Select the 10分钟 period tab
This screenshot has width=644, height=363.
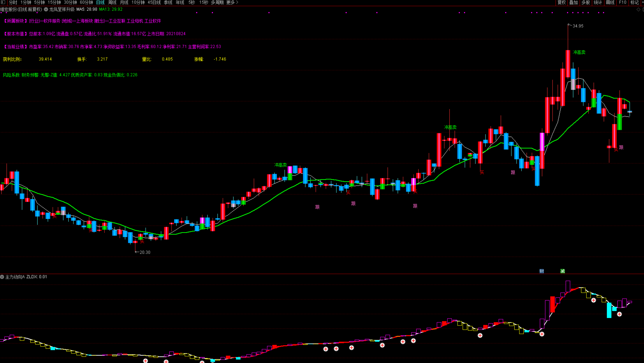[138, 2]
